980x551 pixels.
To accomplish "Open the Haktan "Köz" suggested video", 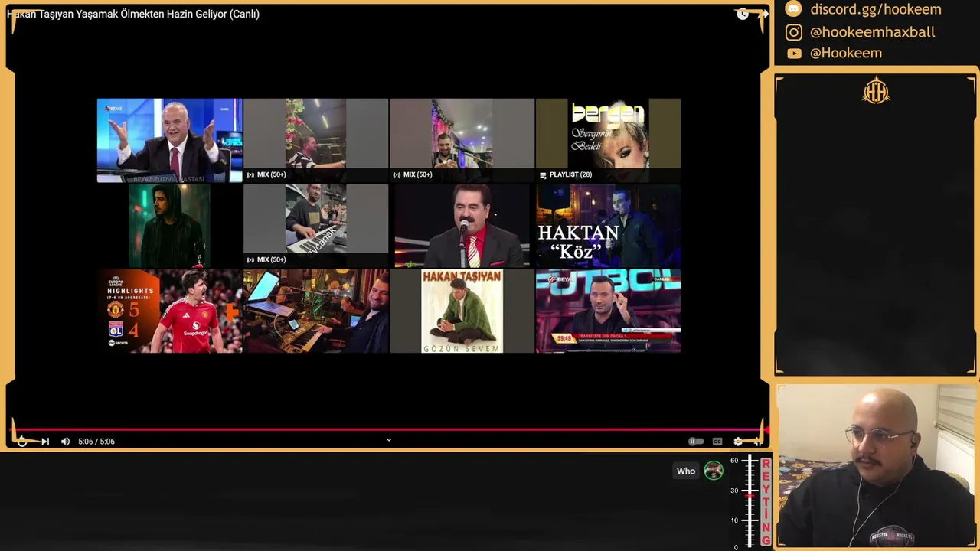I will 608,225.
